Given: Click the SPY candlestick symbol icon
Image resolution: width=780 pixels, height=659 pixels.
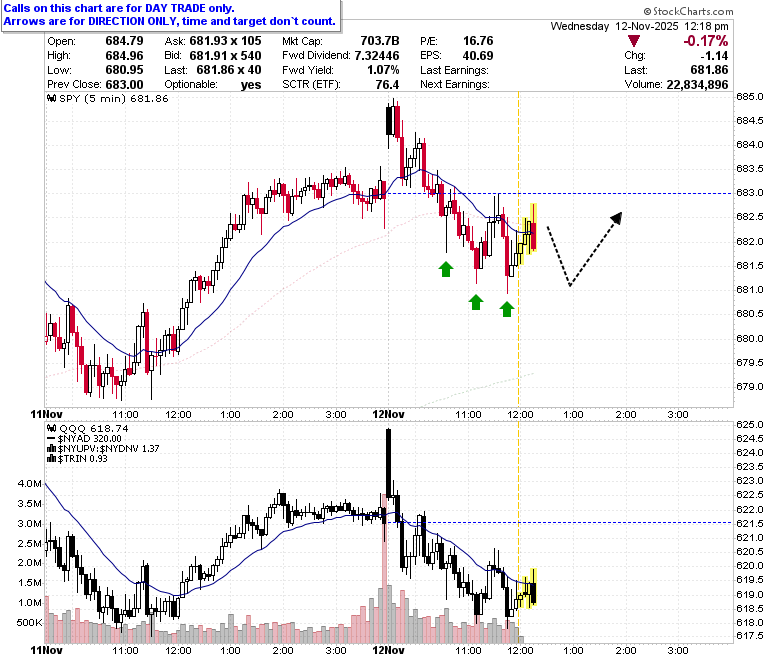Looking at the screenshot, I should 52,98.
